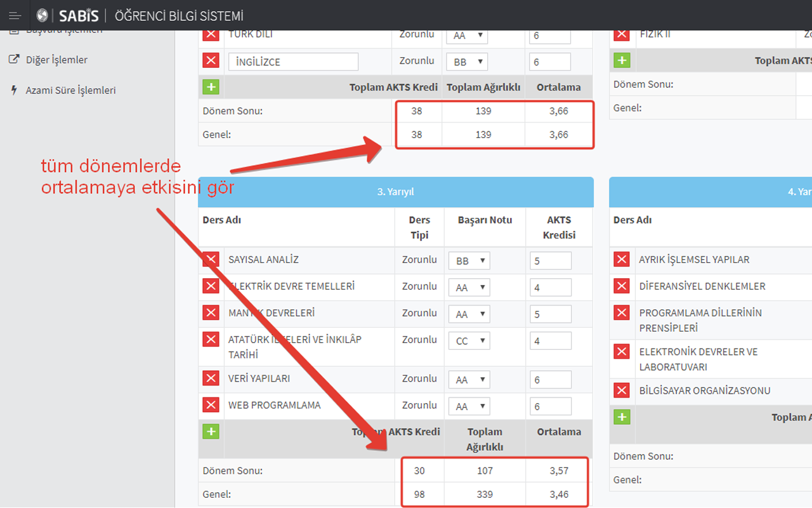
Task: Click the 3,57 Dönem Sonu average
Action: 559,471
